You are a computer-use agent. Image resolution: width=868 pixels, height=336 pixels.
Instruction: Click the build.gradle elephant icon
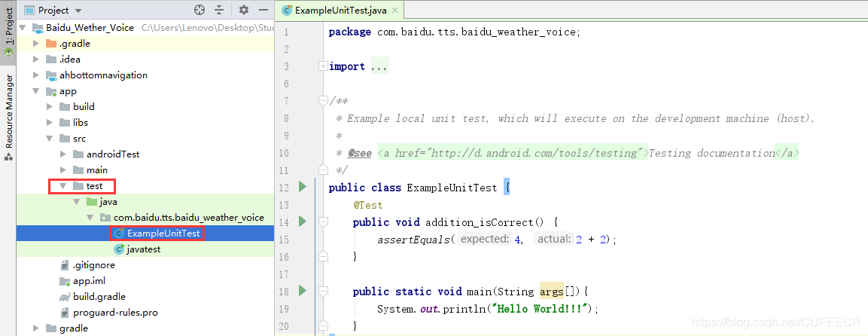64,297
